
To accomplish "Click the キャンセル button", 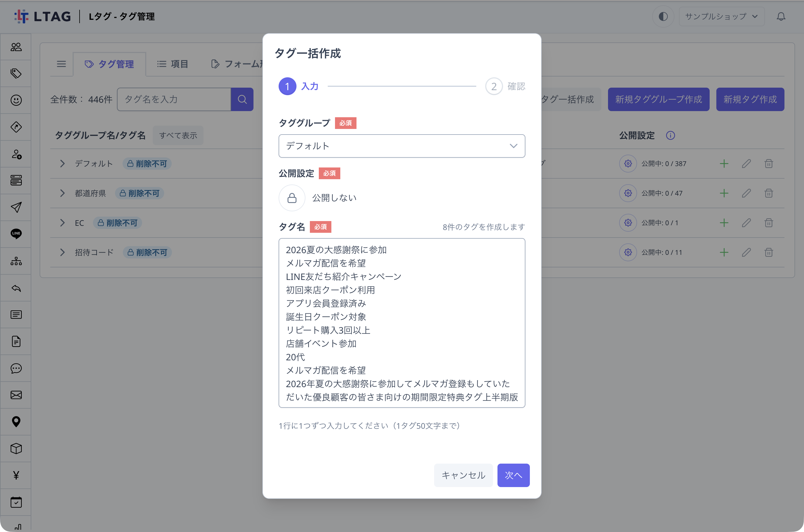I will click(463, 475).
